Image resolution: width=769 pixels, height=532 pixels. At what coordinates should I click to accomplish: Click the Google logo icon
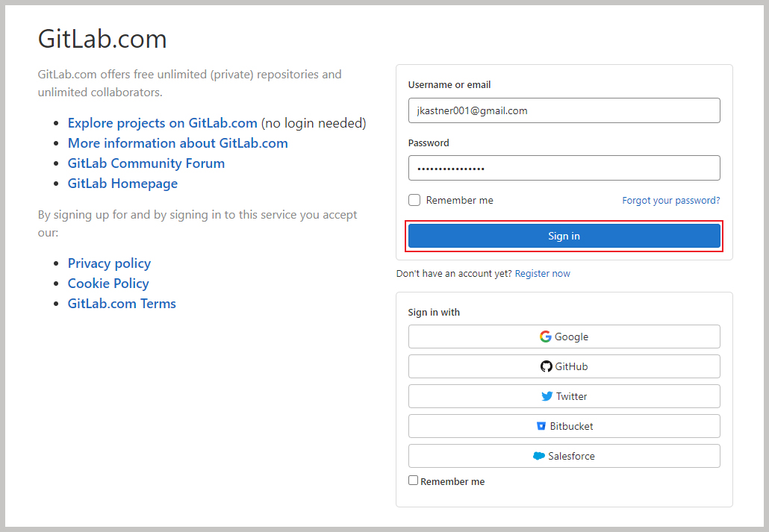coord(545,337)
